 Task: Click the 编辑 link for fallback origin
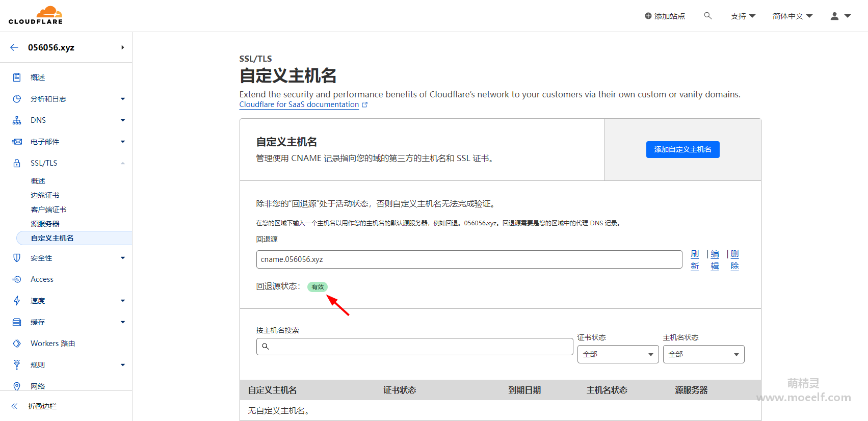[x=715, y=260]
